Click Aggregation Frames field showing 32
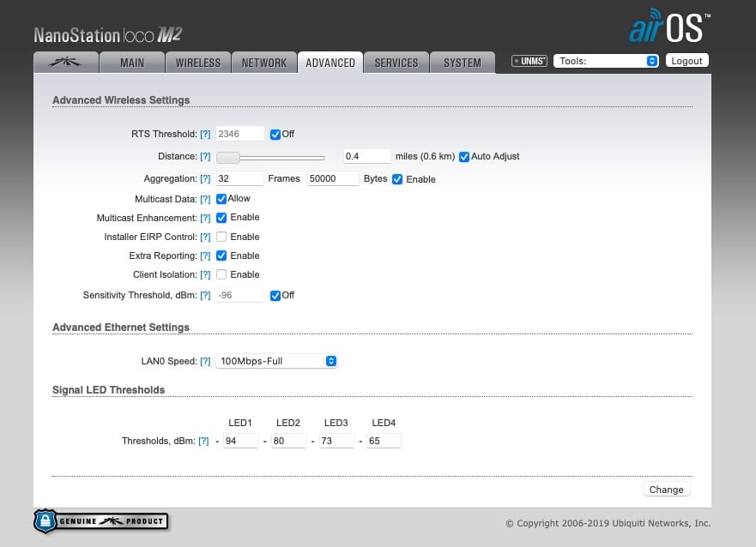Viewport: 756px width, 547px height. coord(240,178)
